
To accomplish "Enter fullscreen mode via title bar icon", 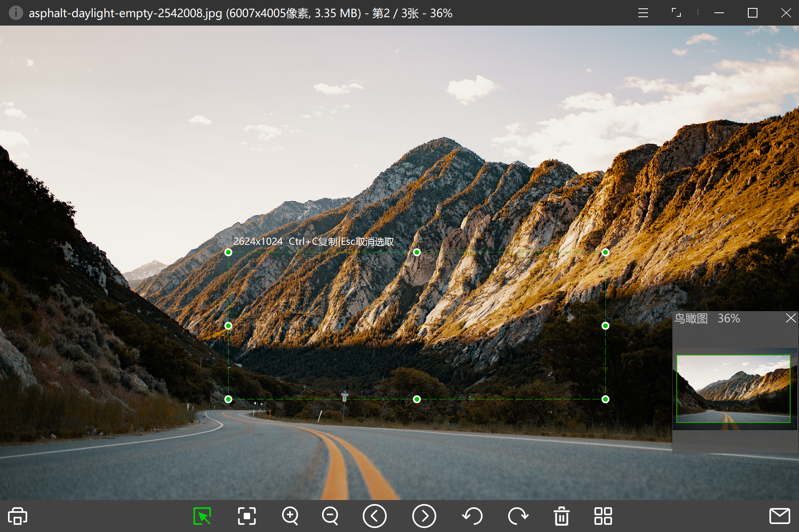I will (x=676, y=13).
